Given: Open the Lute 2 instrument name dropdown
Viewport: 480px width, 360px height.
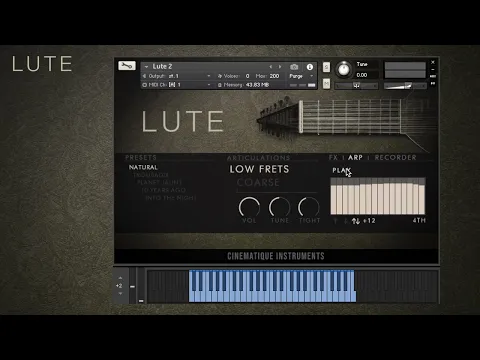Looking at the screenshot, I should coord(146,67).
